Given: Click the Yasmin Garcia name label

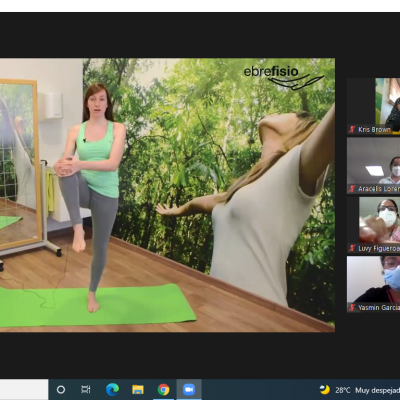Looking at the screenshot, I should (379, 307).
